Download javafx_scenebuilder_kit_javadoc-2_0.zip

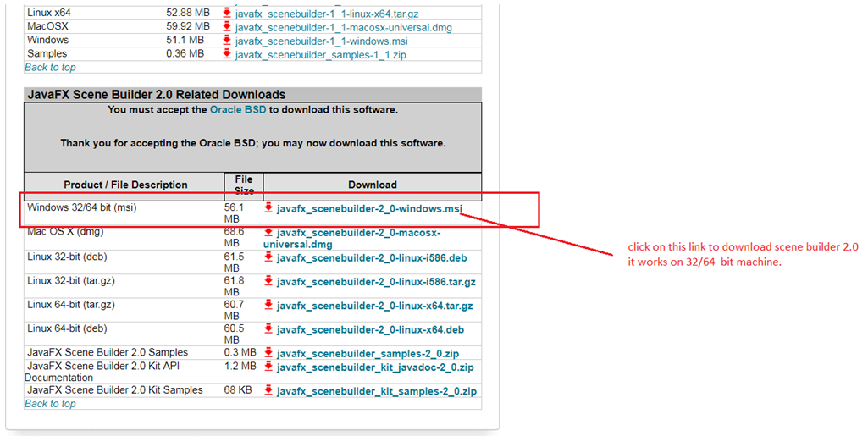[x=375, y=367]
